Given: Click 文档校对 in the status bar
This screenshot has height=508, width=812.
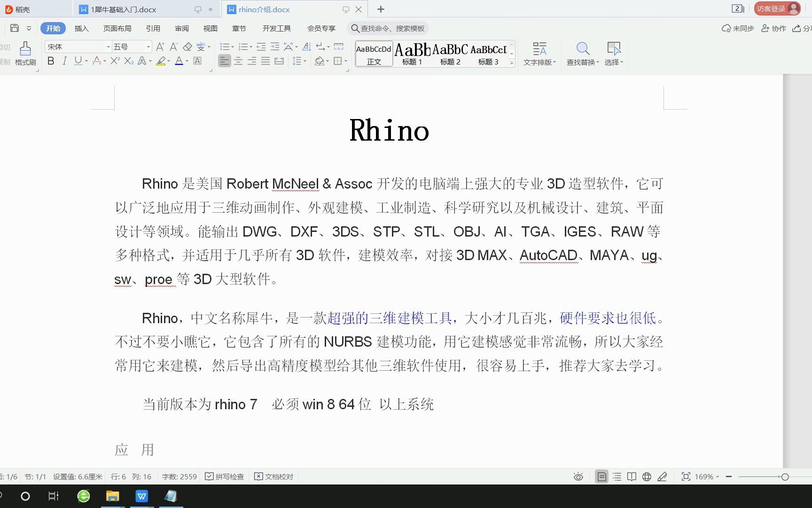Looking at the screenshot, I should 274,476.
